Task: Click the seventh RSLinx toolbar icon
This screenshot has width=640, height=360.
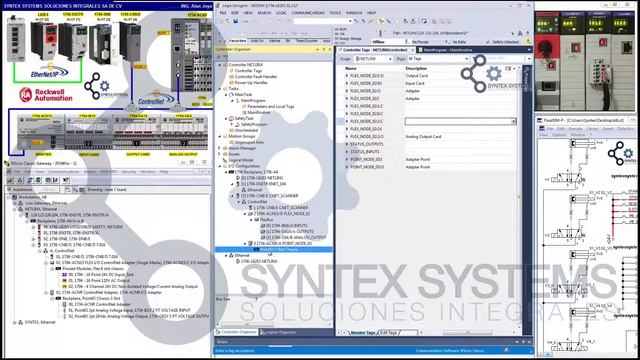Action: tap(66, 180)
